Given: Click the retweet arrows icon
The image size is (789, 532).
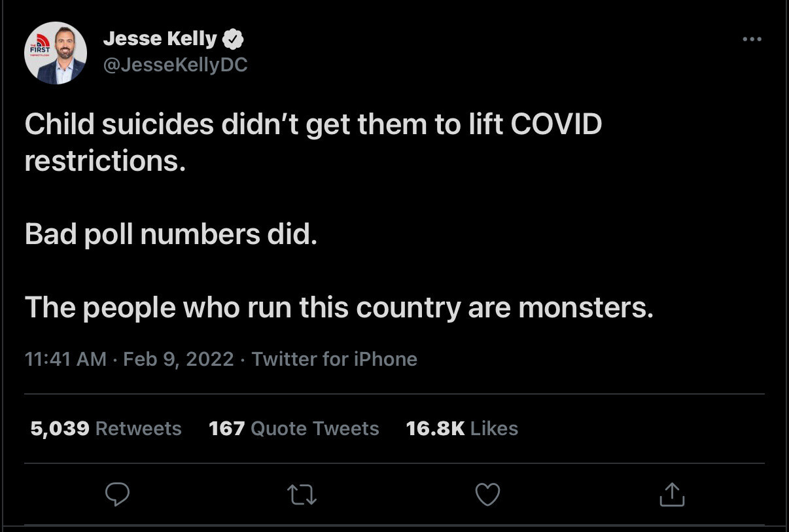Looking at the screenshot, I should (302, 495).
